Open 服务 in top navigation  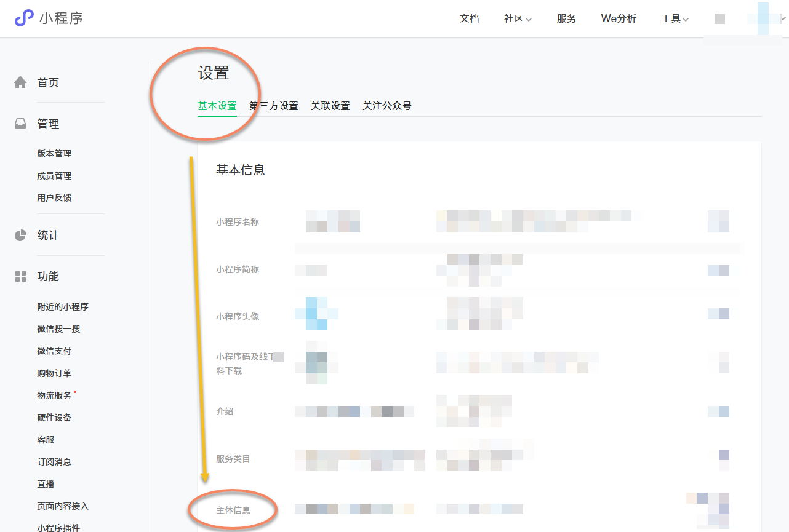[x=566, y=18]
